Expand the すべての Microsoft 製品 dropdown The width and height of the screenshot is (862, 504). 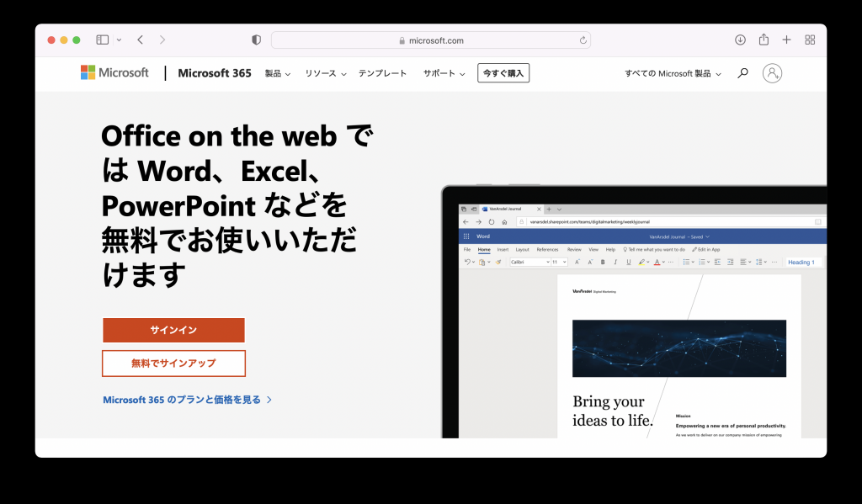[671, 73]
